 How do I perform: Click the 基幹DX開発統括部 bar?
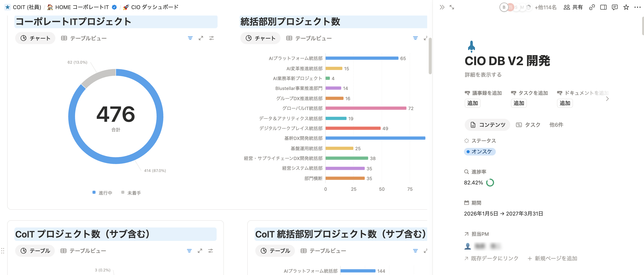point(375,138)
